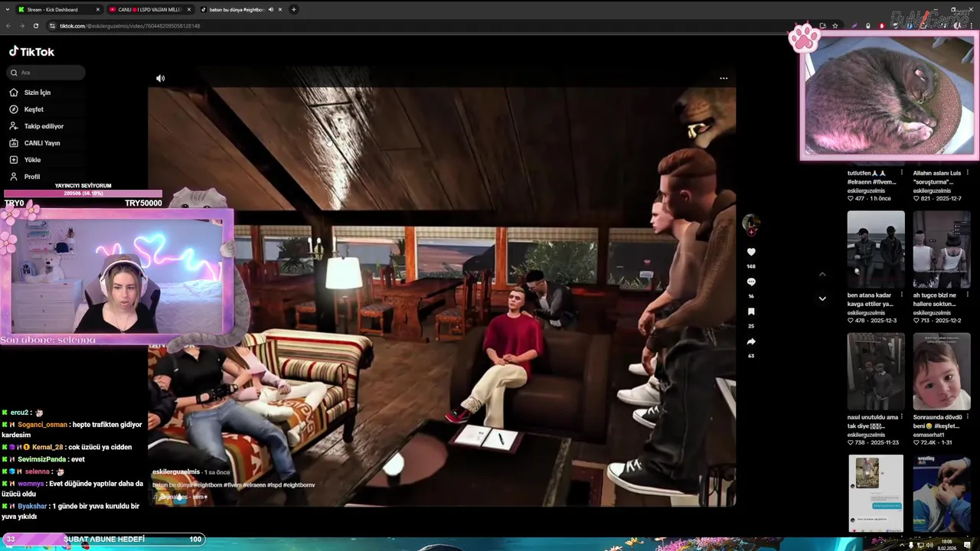Go to previous video with up chevron
The height and width of the screenshot is (551, 980).
coord(822,274)
